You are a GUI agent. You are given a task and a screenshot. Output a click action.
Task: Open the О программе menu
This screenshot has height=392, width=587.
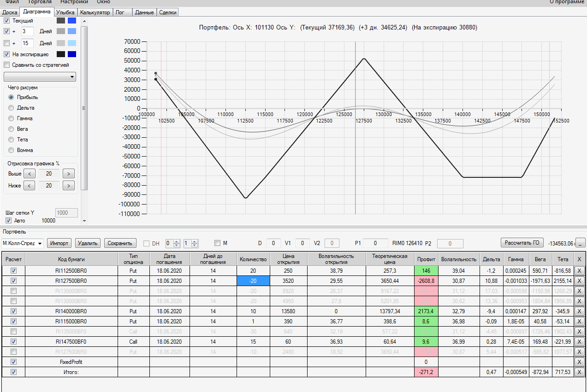pos(567,2)
